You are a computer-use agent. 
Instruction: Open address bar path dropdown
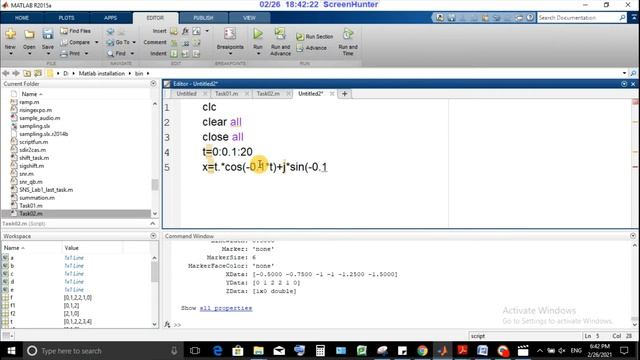click(x=624, y=73)
